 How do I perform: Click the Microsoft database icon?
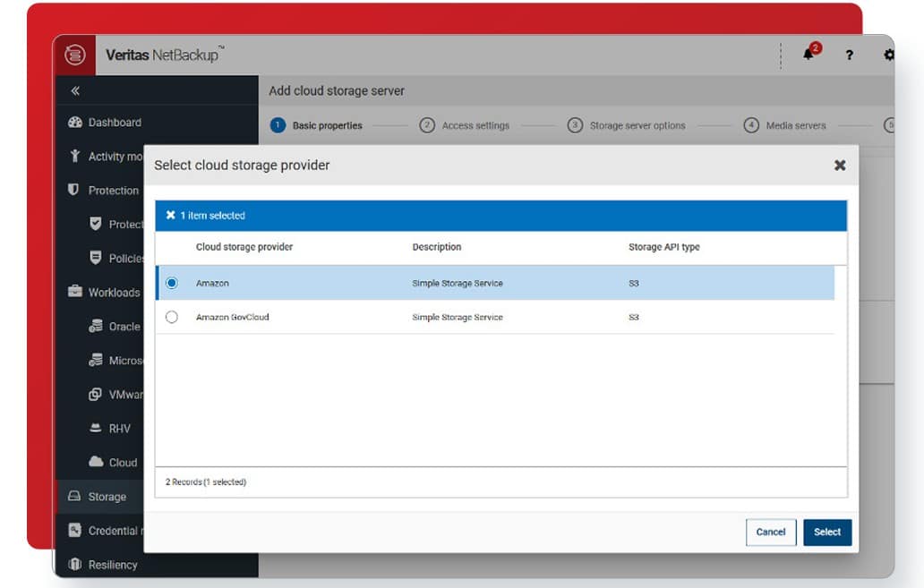click(x=96, y=360)
